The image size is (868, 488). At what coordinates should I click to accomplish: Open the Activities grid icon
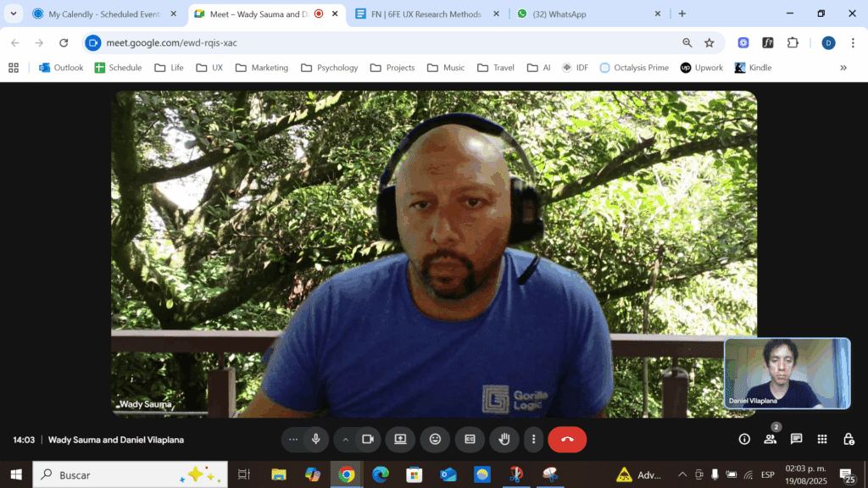[822, 439]
